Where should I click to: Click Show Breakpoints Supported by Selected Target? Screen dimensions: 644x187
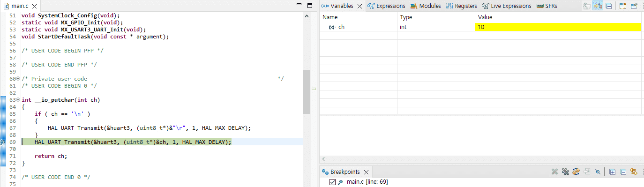(x=577, y=172)
